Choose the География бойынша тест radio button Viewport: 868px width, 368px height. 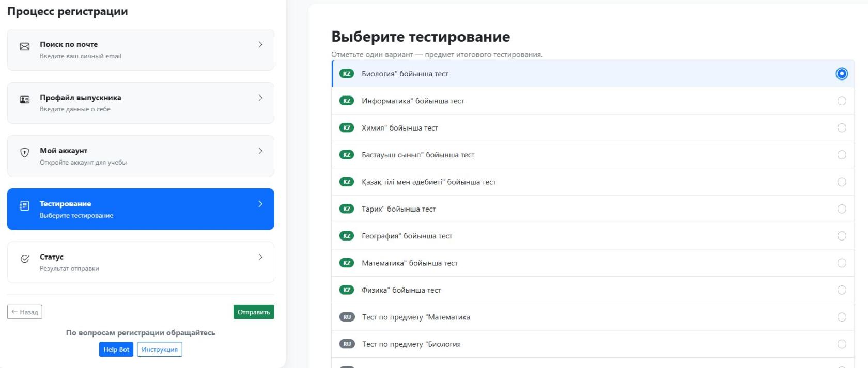842,236
